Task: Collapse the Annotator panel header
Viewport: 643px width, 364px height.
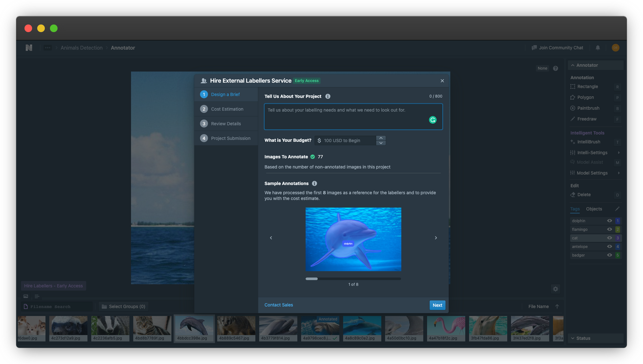Action: 596,65
